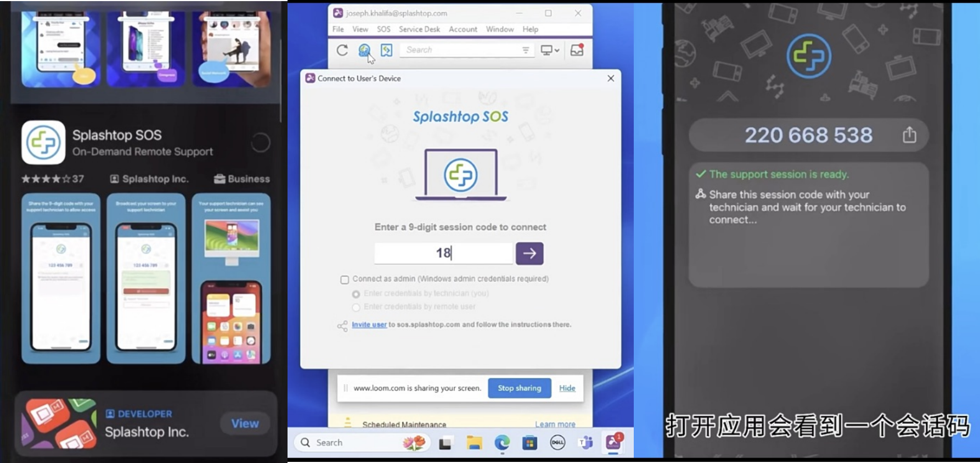Screen dimensions: 980x463
Task: Open the Account menu
Action: (x=463, y=29)
